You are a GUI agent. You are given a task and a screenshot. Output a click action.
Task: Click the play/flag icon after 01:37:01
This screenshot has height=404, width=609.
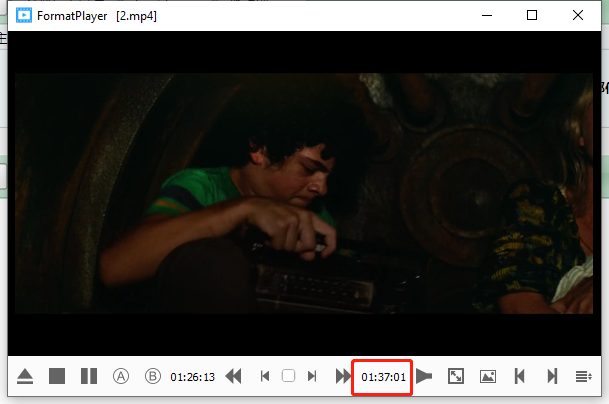(424, 376)
